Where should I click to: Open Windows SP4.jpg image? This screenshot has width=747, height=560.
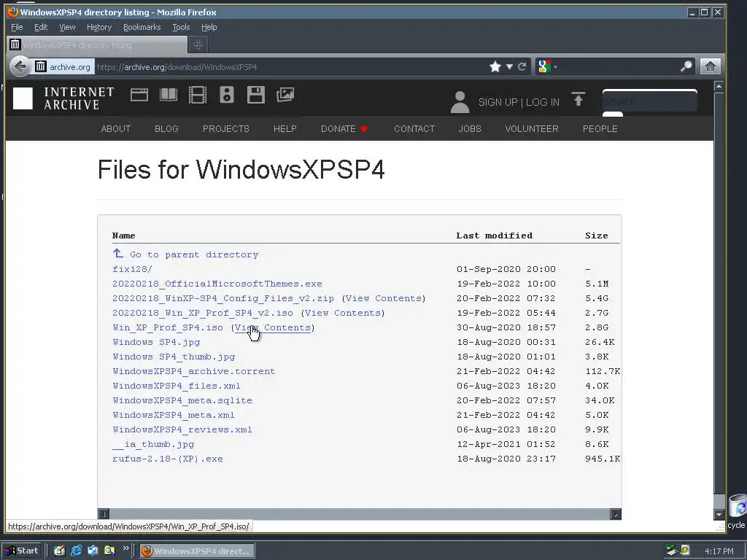pyautogui.click(x=156, y=343)
